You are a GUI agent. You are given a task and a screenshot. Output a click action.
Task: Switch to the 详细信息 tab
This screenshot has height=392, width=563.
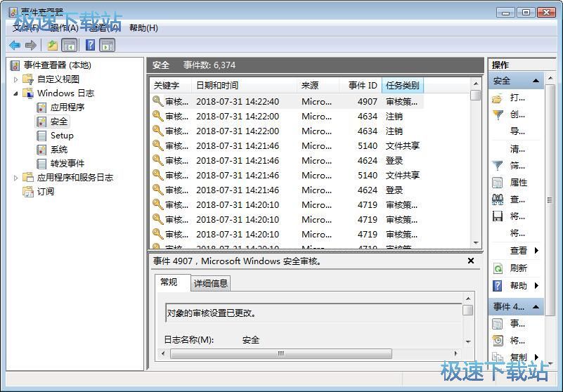pyautogui.click(x=210, y=284)
